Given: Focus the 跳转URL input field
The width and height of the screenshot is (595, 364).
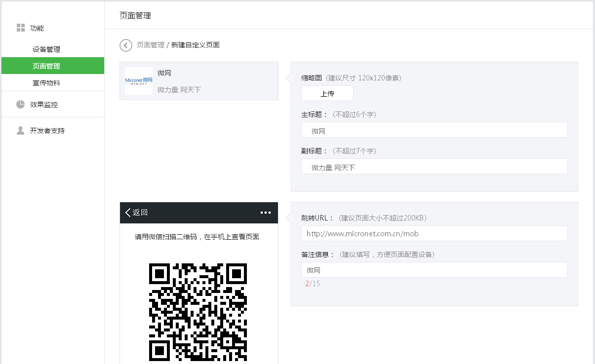Looking at the screenshot, I should 435,233.
